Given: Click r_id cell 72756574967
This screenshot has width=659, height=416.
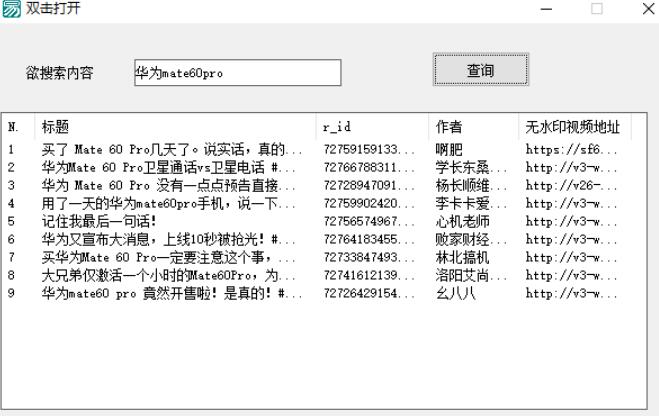Looking at the screenshot, I should [369, 221].
